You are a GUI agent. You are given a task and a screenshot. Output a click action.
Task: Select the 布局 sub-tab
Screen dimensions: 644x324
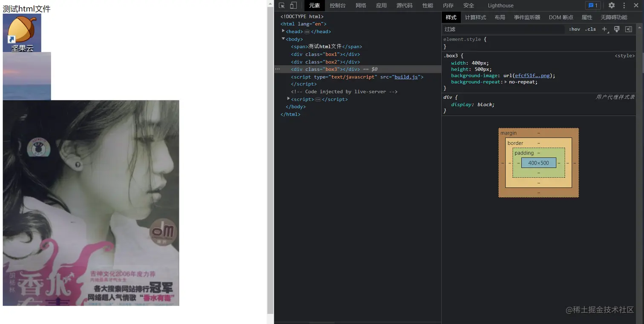pyautogui.click(x=500, y=17)
